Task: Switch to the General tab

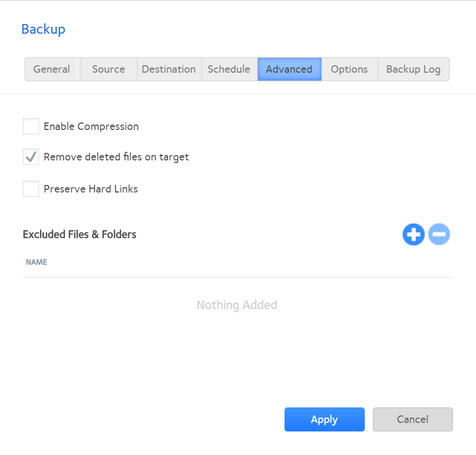Action: (x=51, y=70)
